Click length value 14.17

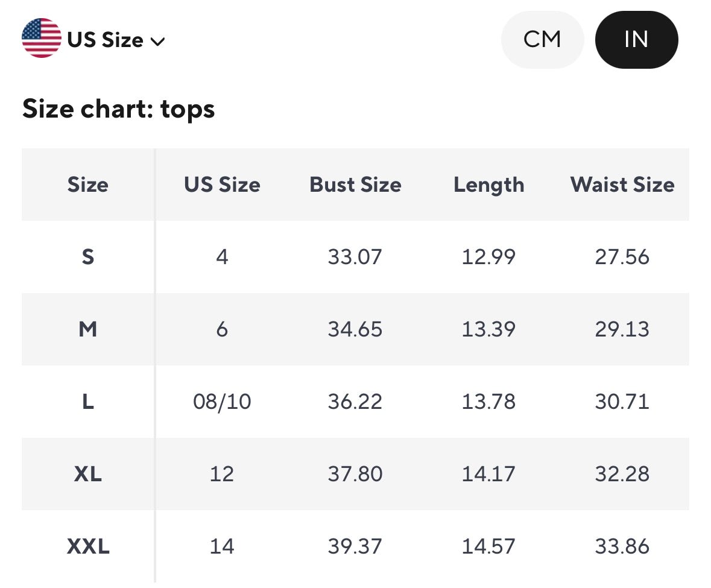pyautogui.click(x=488, y=474)
